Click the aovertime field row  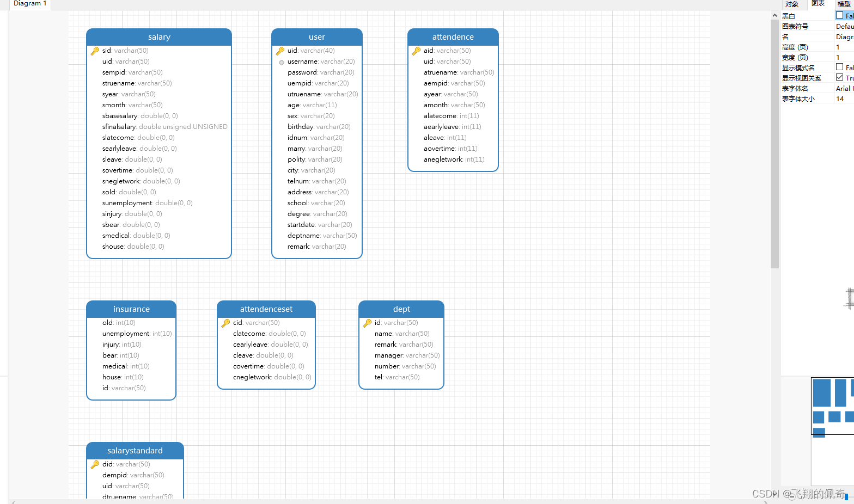click(450, 149)
